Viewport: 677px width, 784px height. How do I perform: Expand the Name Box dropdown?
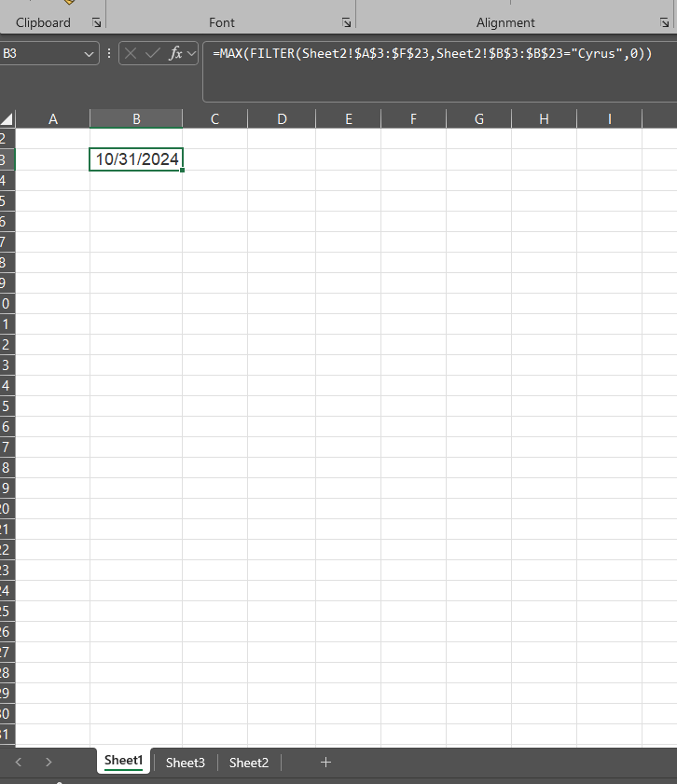89,53
